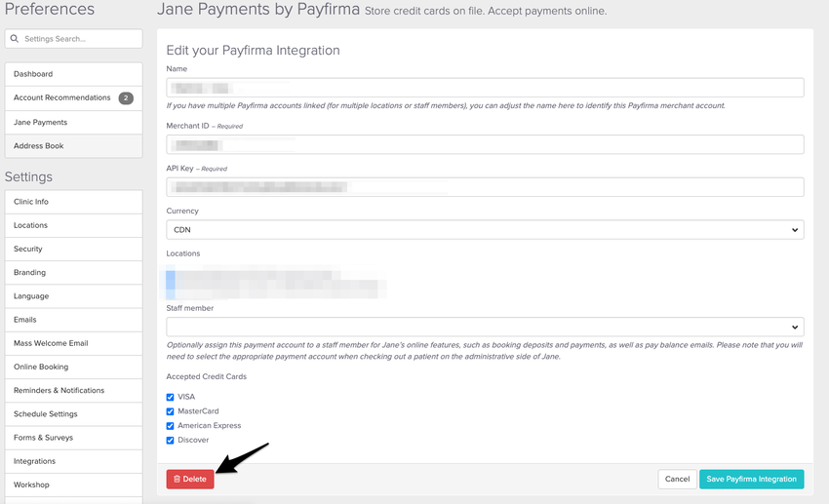
Task: Click the search magnifier icon
Action: 15,39
